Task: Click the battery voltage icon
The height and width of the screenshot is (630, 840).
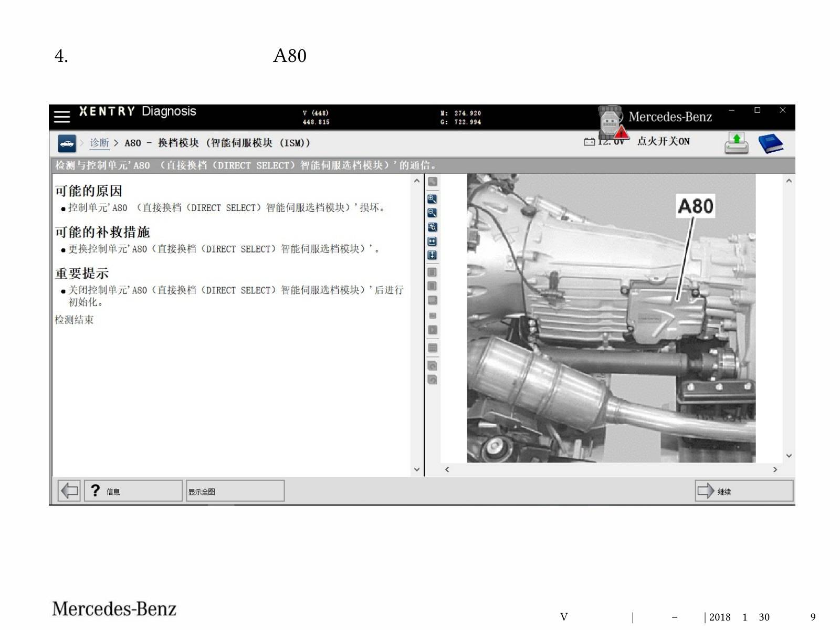Action: [x=590, y=142]
